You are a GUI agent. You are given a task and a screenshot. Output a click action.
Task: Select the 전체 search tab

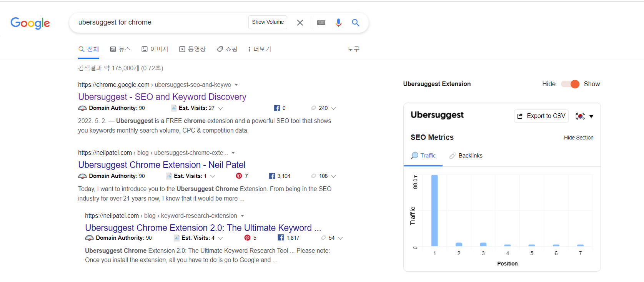pos(89,49)
